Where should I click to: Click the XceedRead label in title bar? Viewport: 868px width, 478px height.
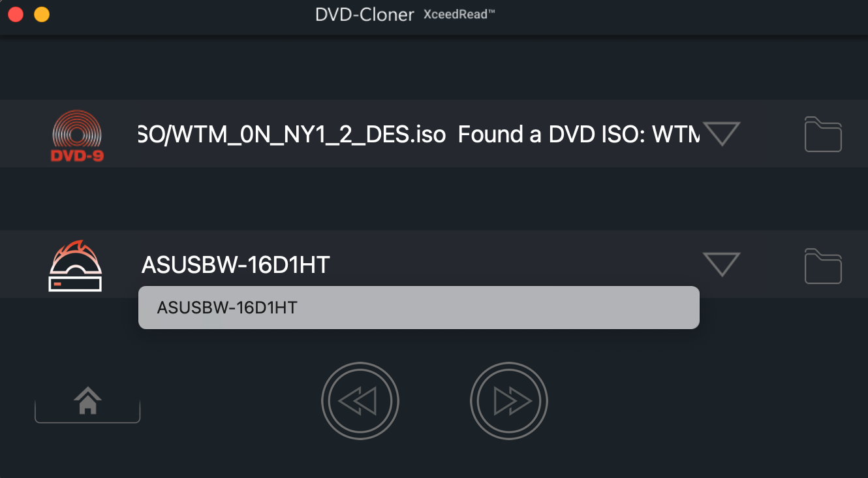[x=459, y=14]
